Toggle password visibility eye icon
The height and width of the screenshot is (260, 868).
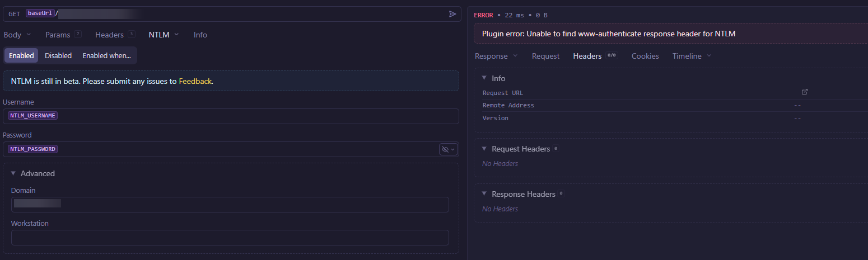point(446,149)
